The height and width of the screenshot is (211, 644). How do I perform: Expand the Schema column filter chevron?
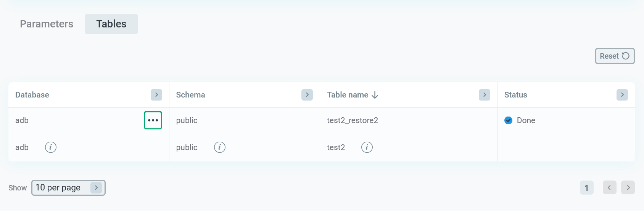tap(307, 95)
